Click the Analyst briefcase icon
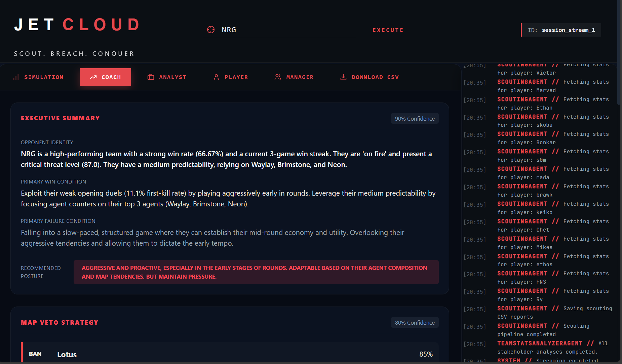Screen dimensions: 622x364 tap(151, 77)
